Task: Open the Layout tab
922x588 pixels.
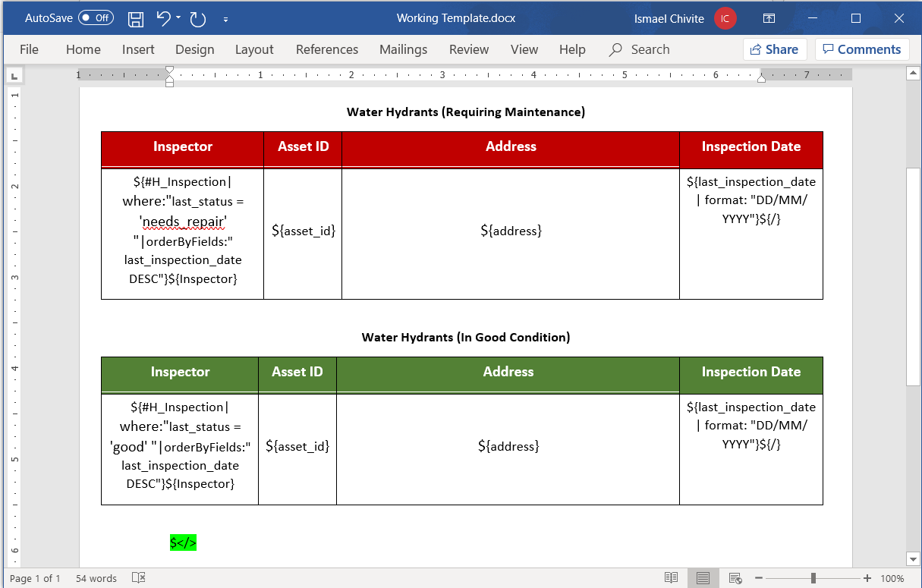Action: pyautogui.click(x=254, y=49)
